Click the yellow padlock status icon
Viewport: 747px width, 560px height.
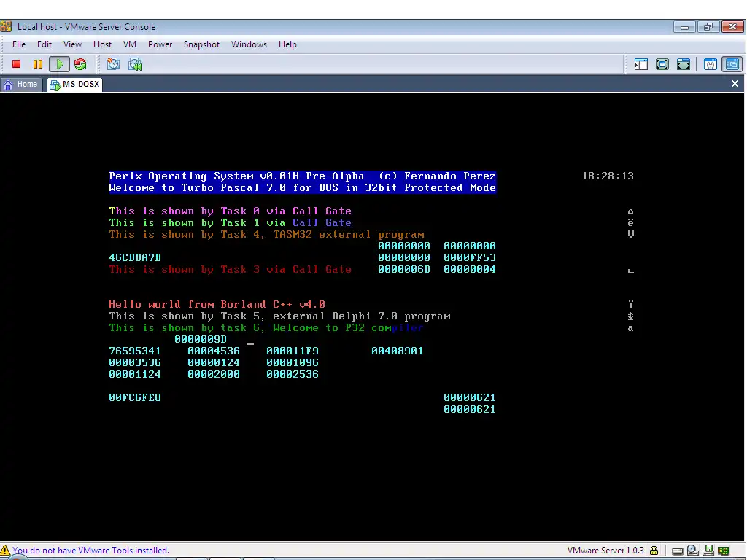(654, 551)
